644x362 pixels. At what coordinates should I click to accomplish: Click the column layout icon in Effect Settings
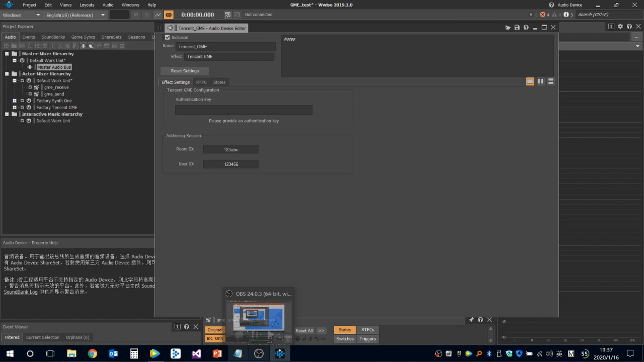point(540,81)
